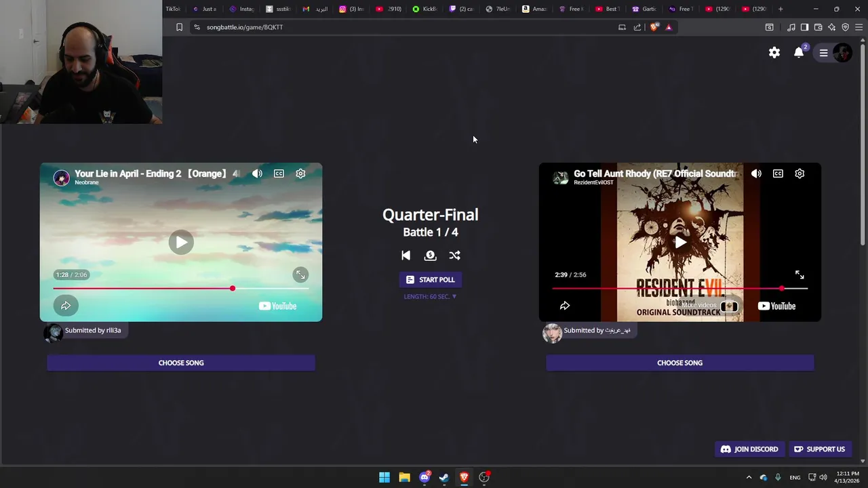Click the Brave Shields lion icon
The height and width of the screenshot is (488, 868).
click(x=654, y=27)
